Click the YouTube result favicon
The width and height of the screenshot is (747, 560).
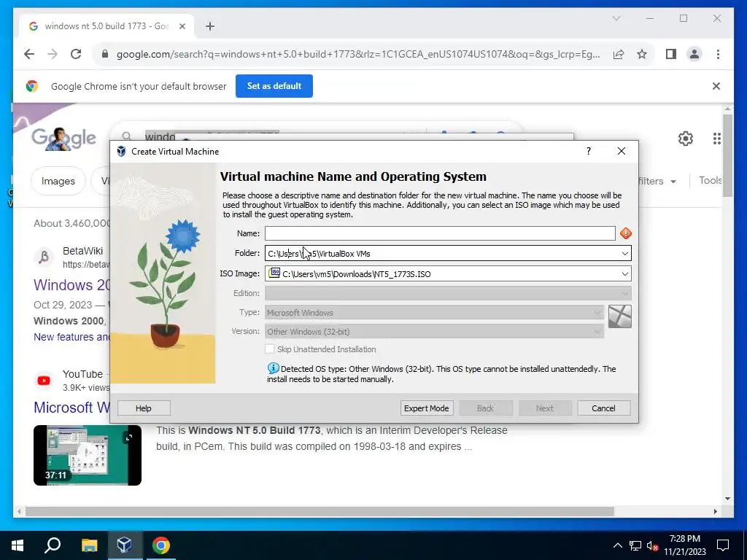(44, 381)
